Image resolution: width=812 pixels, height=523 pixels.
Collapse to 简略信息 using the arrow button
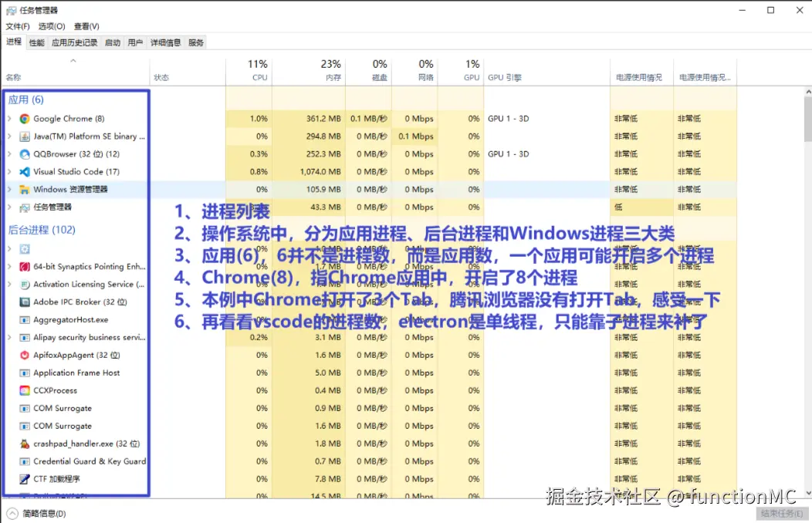[12, 514]
